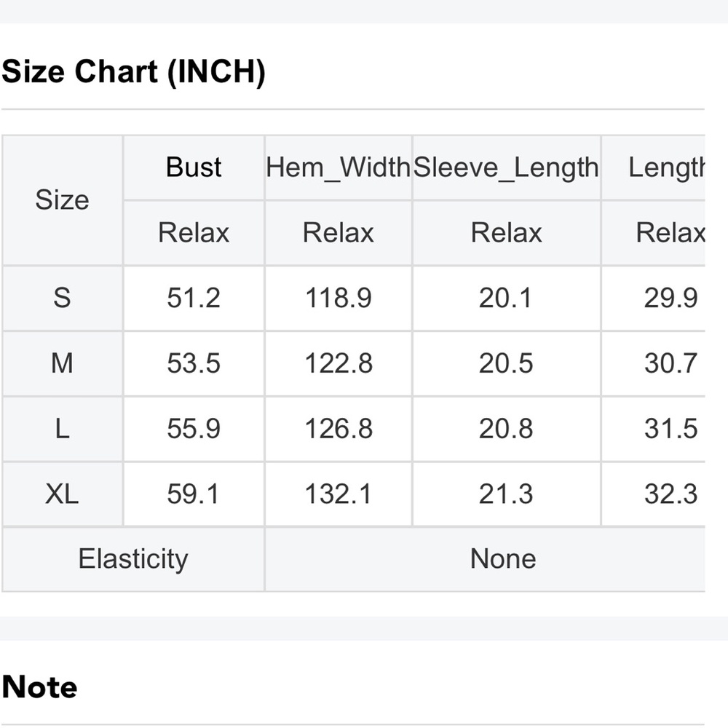Click the Elasticity row label
Screen dimensions: 728x728
[133, 559]
